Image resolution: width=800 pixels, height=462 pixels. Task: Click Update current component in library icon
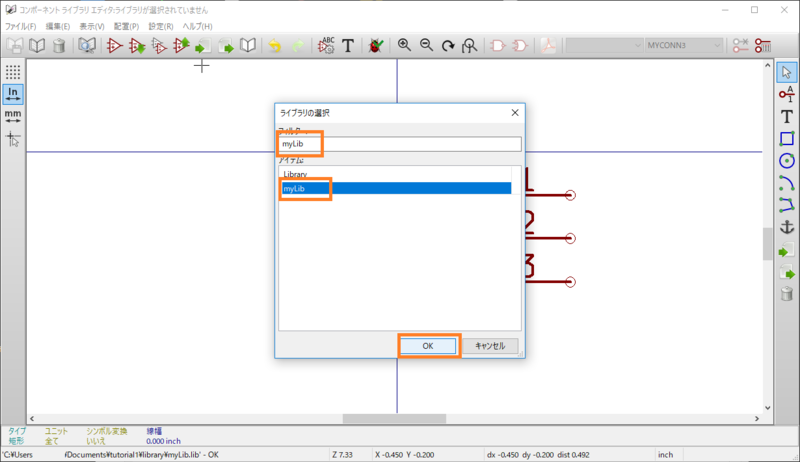(181, 45)
